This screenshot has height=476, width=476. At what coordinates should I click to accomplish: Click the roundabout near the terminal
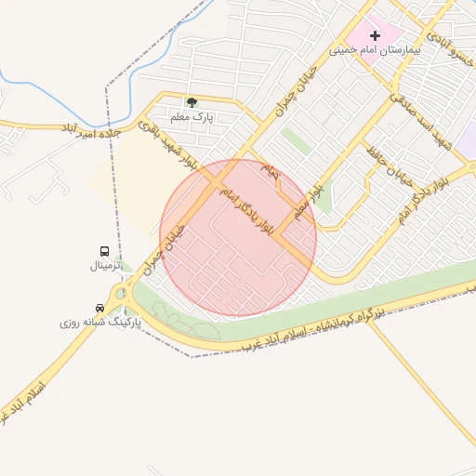tap(121, 293)
